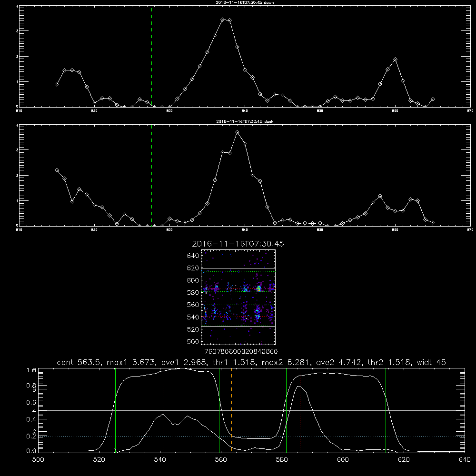
Task: Click the orange dashed center line in bottom plot
Action: click(232, 410)
